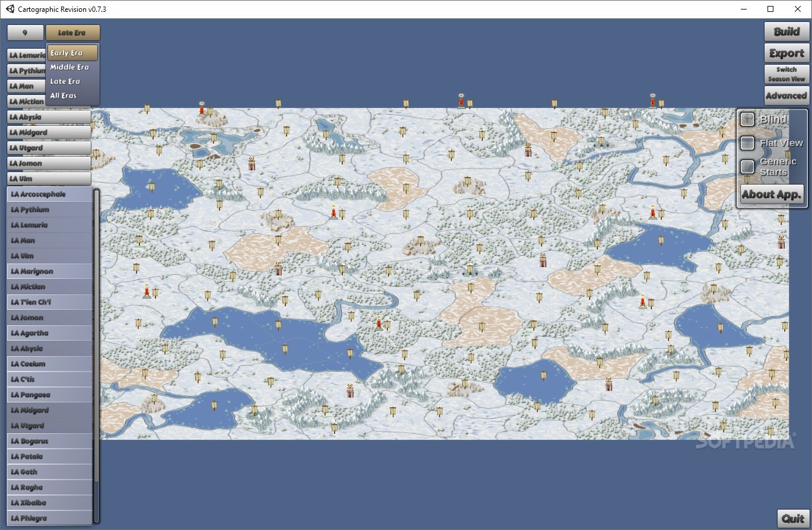The width and height of the screenshot is (812, 530).
Task: Open the Late Era dropdown button
Action: (x=73, y=33)
